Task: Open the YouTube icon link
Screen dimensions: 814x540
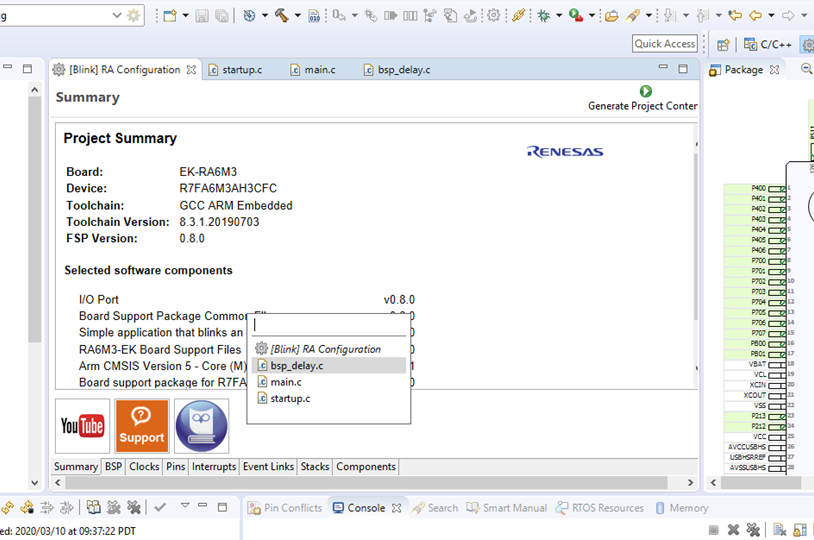Action: point(82,426)
